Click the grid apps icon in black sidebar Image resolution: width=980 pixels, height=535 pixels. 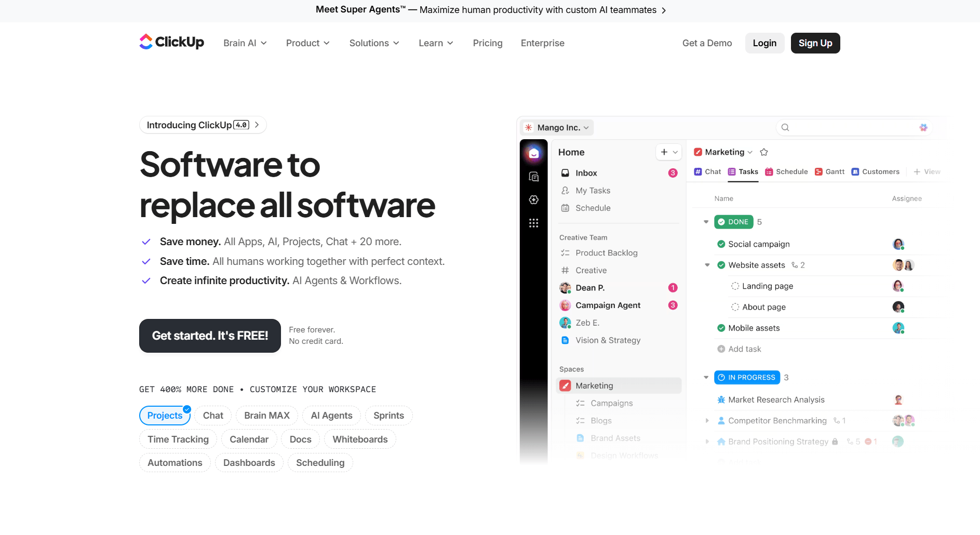533,223
